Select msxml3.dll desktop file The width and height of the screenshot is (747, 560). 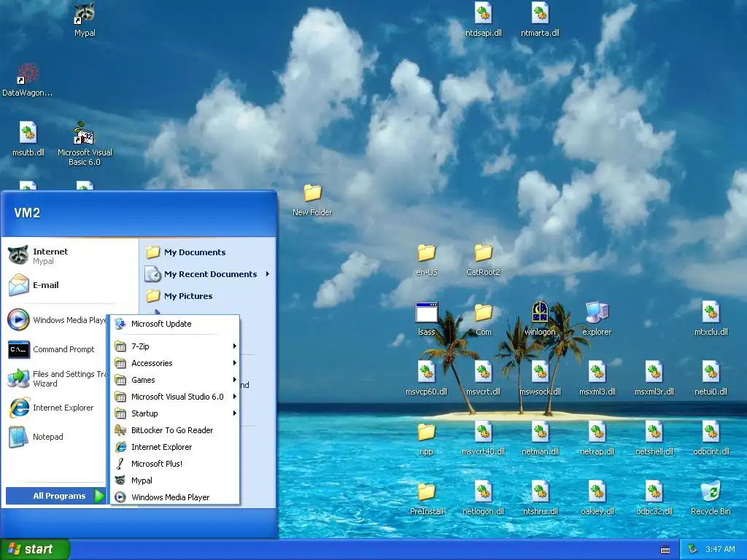pyautogui.click(x=597, y=378)
